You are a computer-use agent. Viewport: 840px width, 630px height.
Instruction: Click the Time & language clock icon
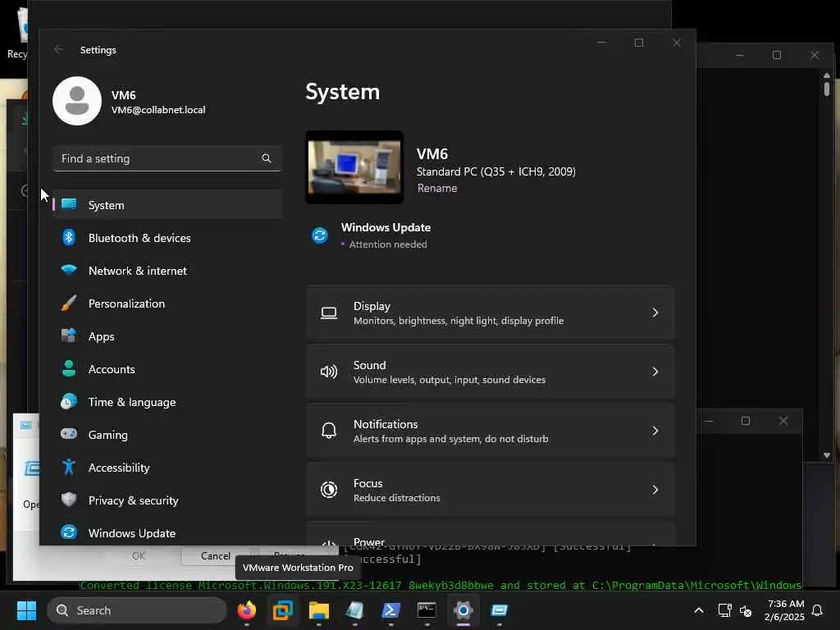[x=69, y=401]
